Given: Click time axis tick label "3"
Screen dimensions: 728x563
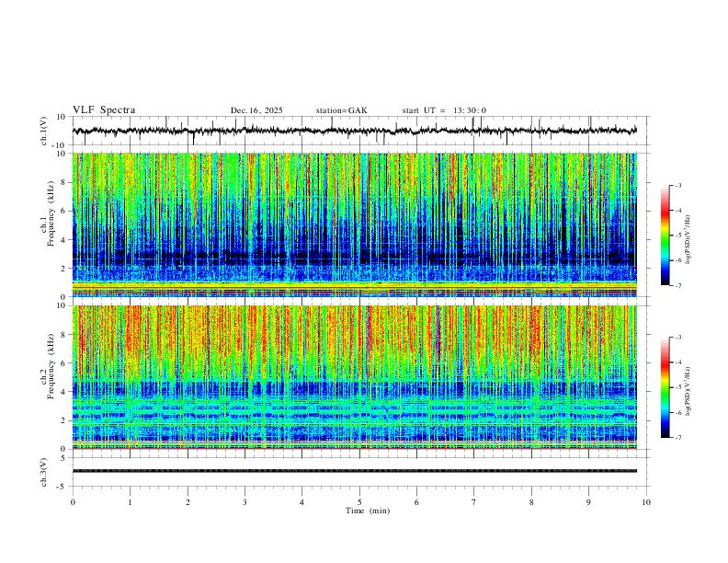Looking at the screenshot, I should tap(245, 502).
